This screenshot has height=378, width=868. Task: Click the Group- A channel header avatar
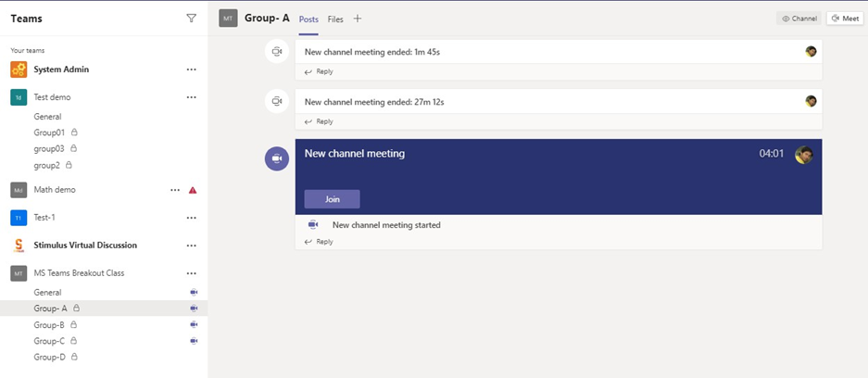(x=228, y=19)
